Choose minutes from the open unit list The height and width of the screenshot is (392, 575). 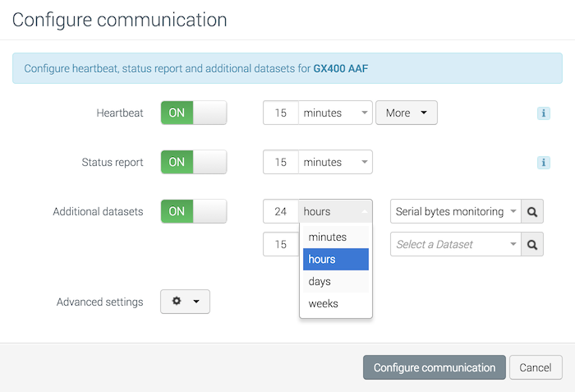point(335,238)
